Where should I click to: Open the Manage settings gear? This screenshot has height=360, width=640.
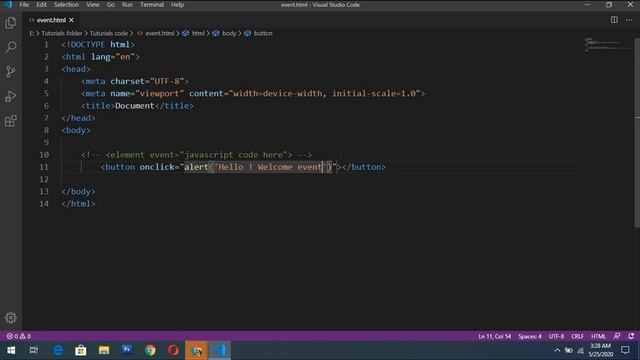click(11, 317)
